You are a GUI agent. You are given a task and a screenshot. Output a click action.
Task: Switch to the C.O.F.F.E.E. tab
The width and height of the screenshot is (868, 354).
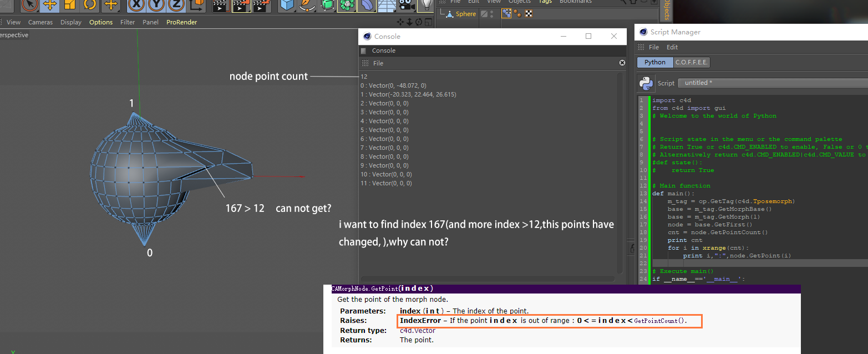coord(692,62)
